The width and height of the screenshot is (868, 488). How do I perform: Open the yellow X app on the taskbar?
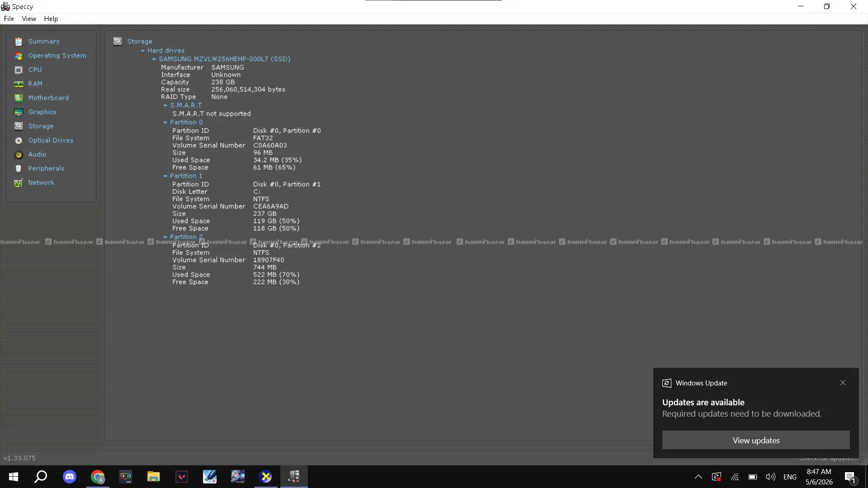(266, 477)
